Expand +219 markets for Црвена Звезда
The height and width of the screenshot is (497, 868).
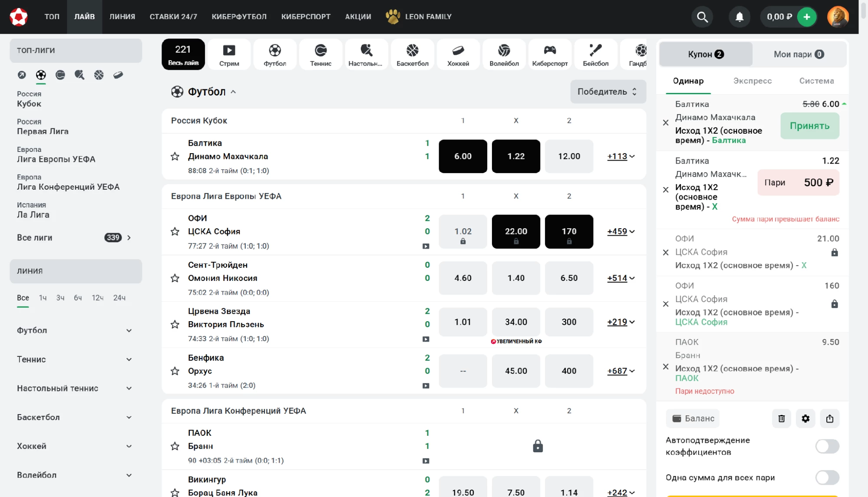[x=621, y=322]
